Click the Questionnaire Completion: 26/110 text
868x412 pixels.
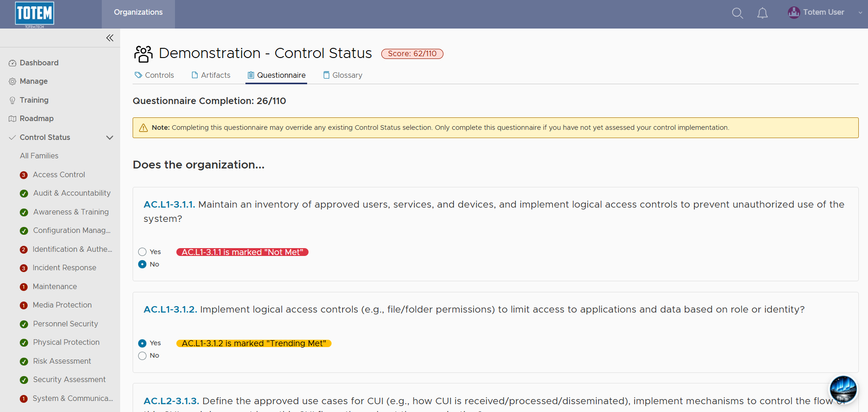point(210,101)
